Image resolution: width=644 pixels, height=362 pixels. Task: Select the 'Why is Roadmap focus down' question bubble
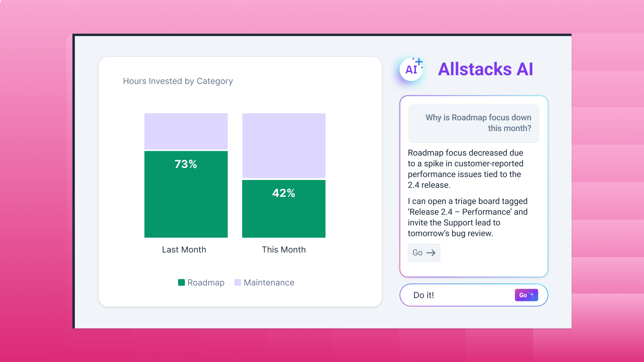(x=474, y=123)
